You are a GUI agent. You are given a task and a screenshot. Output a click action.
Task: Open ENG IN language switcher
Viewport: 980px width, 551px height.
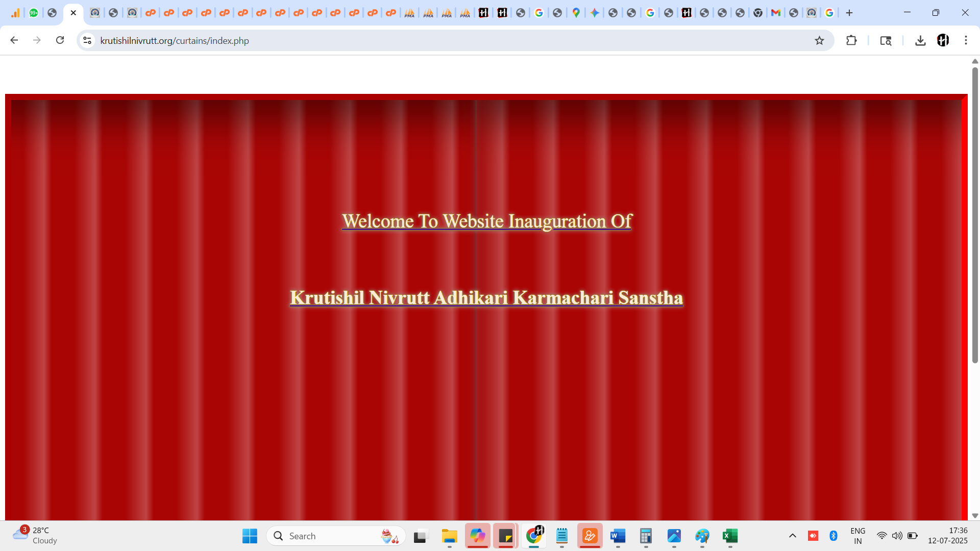(857, 536)
